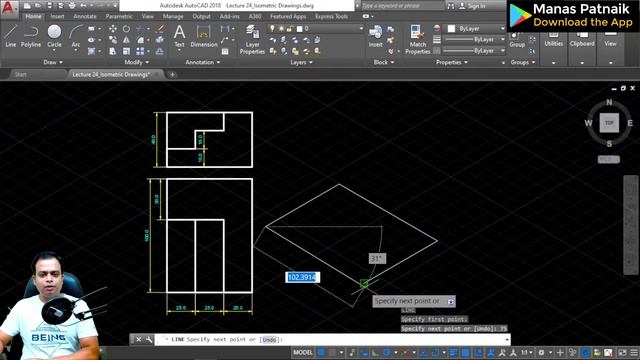Image resolution: width=640 pixels, height=360 pixels.
Task: Toggle Isometric drafting in status bar
Action: [x=405, y=352]
